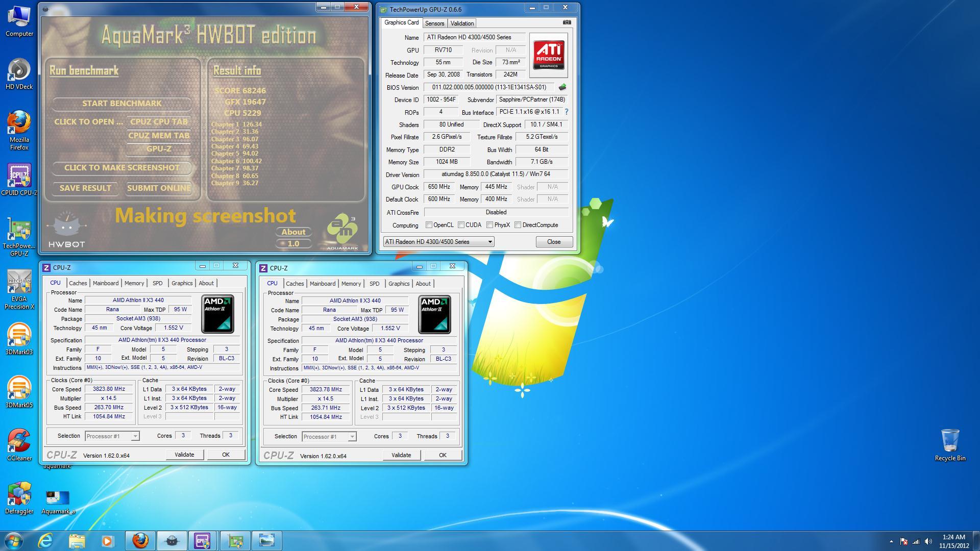Switch to the GPU-Z taskbar item

point(235,540)
